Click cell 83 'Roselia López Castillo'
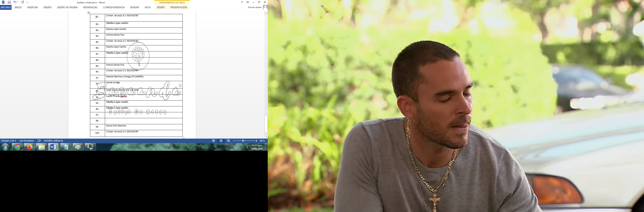This screenshot has width=644, height=212. [x=144, y=30]
